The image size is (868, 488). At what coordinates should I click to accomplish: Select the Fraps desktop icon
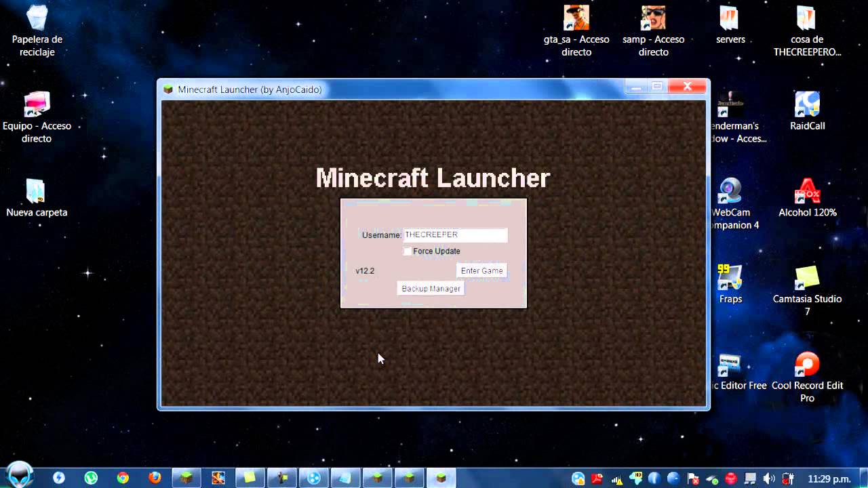coord(730,285)
